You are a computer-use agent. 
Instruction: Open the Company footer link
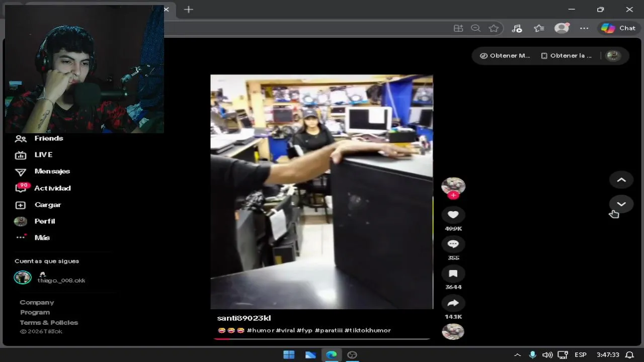tap(37, 302)
